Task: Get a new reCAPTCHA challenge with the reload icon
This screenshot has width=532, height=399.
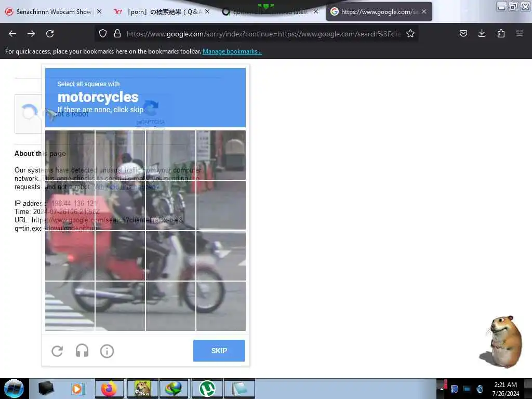Action: 57,351
